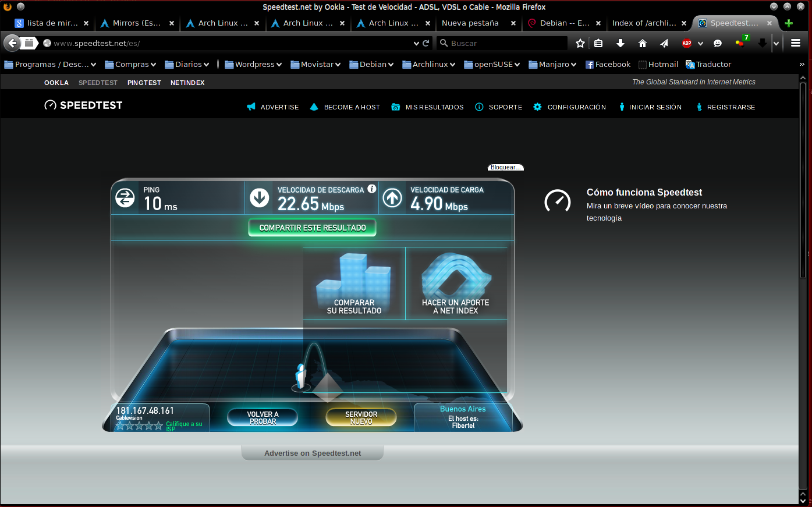812x507 pixels.
Task: Click the site identity globe in address bar
Action: [47, 43]
